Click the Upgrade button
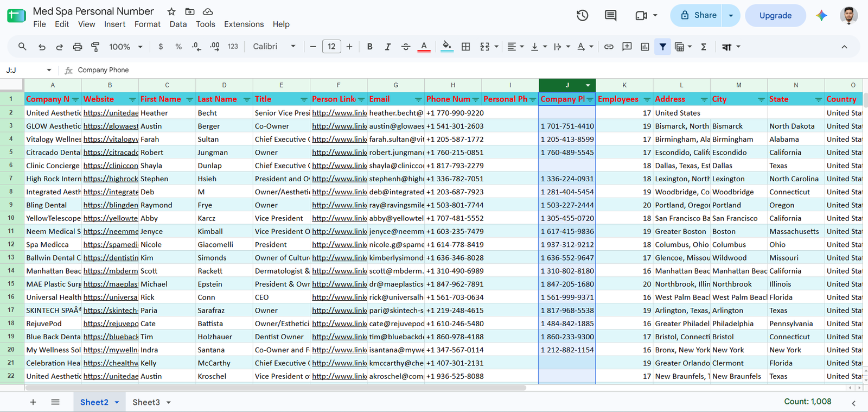 (775, 16)
